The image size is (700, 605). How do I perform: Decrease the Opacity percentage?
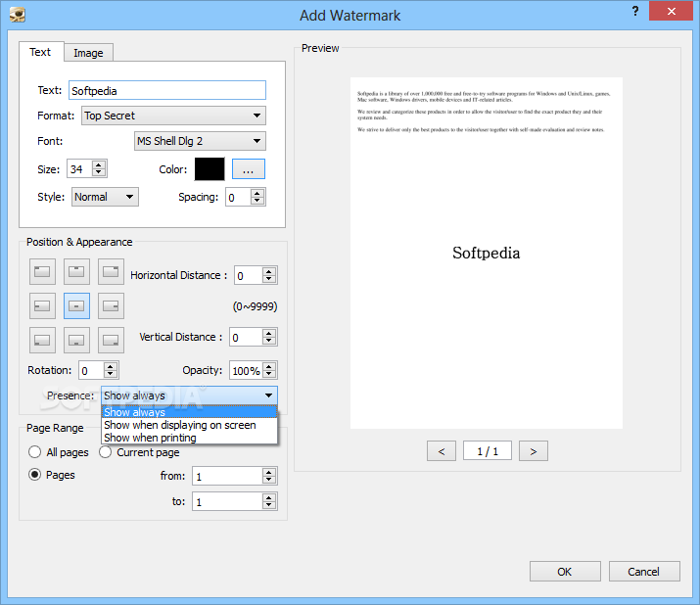pos(269,374)
